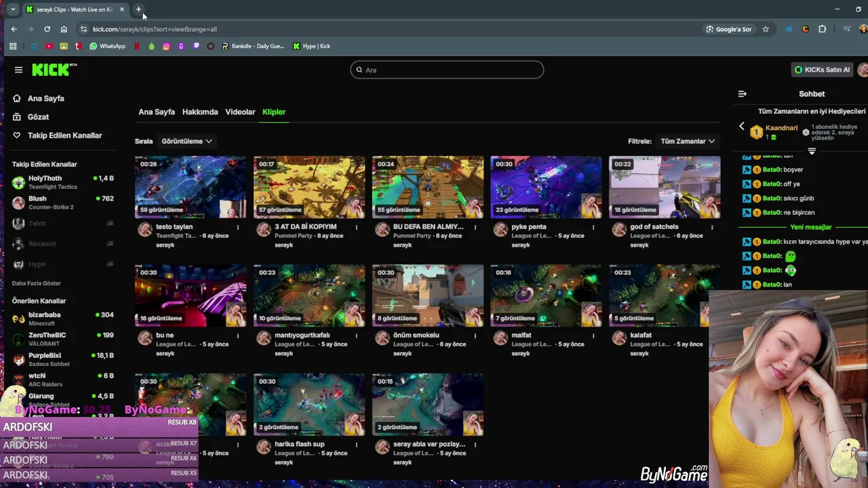This screenshot has height=488, width=868.
Task: Reload the page with the refresh icon
Action: [47, 29]
